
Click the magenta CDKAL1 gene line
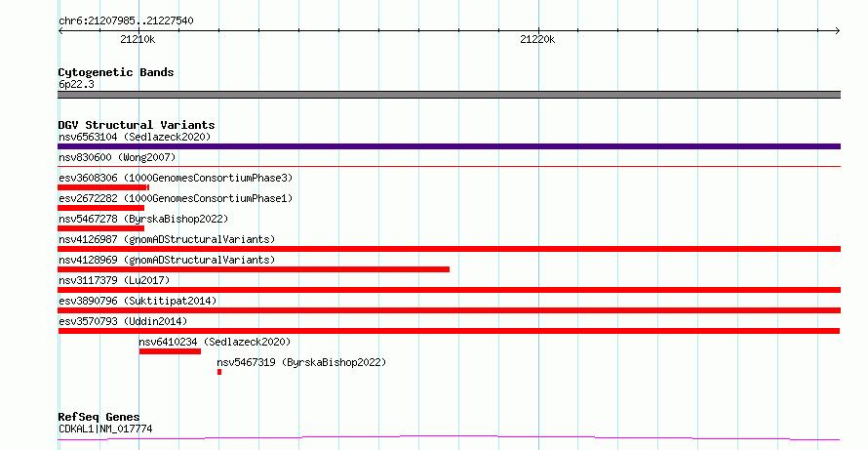[449, 438]
